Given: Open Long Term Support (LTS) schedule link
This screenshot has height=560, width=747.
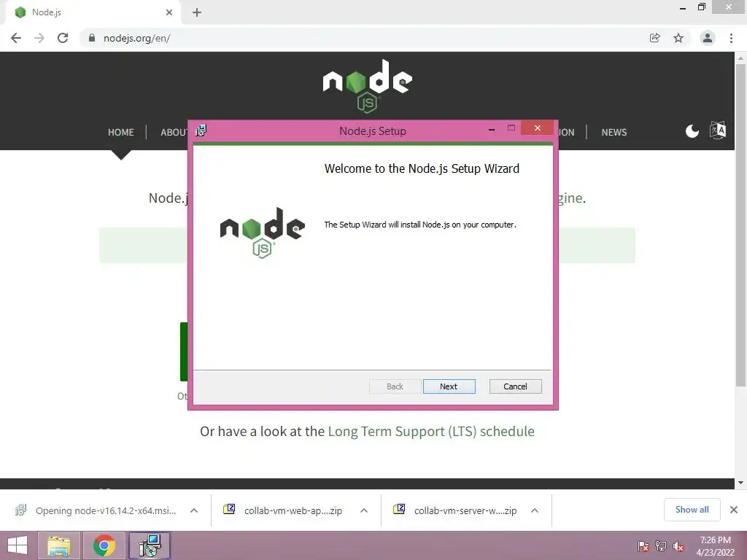Looking at the screenshot, I should [x=431, y=432].
